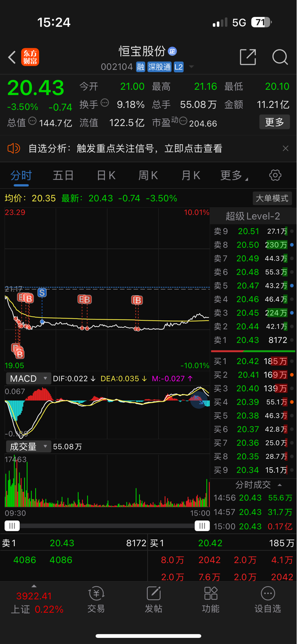Image resolution: width=297 pixels, height=644 pixels.
Task: Tap the speaker announcement icon
Action: (x=14, y=148)
